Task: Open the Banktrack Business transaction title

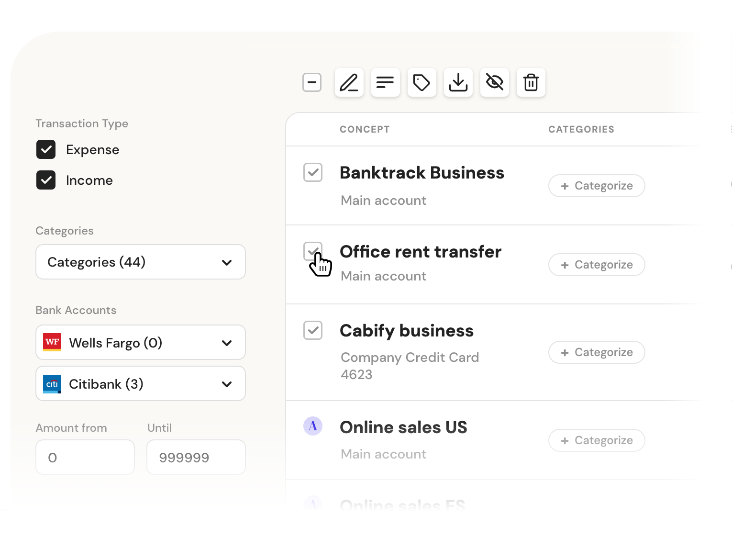Action: click(x=422, y=173)
